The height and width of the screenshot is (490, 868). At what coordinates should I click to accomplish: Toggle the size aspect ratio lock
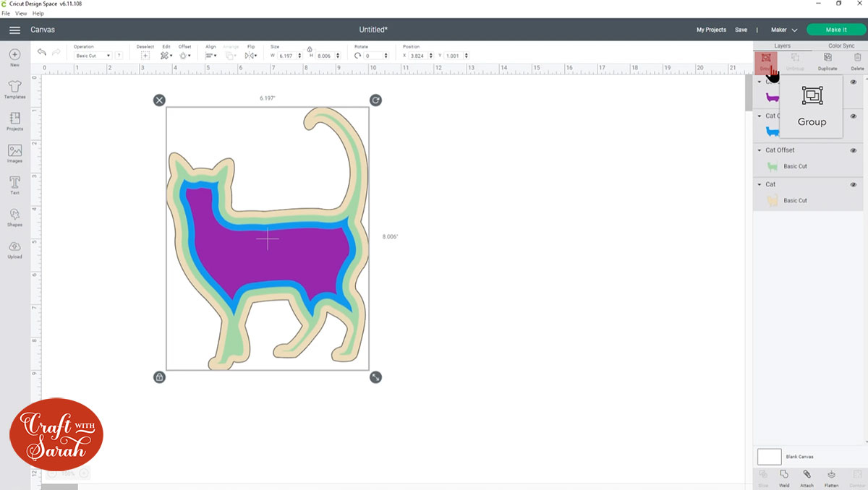pyautogui.click(x=310, y=48)
